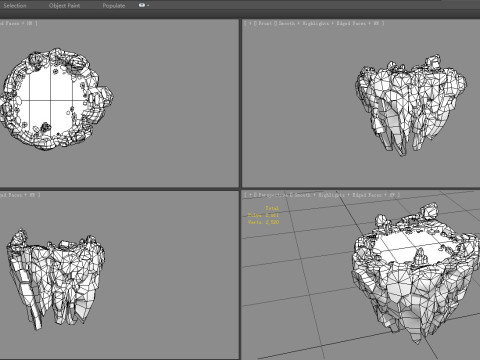
Task: Click the Perspective viewport view label
Action: 274,195
